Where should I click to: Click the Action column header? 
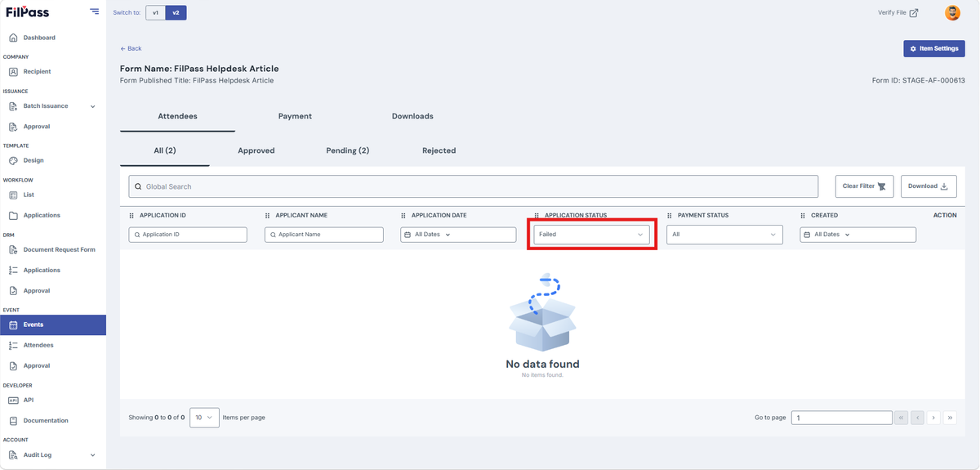point(945,216)
